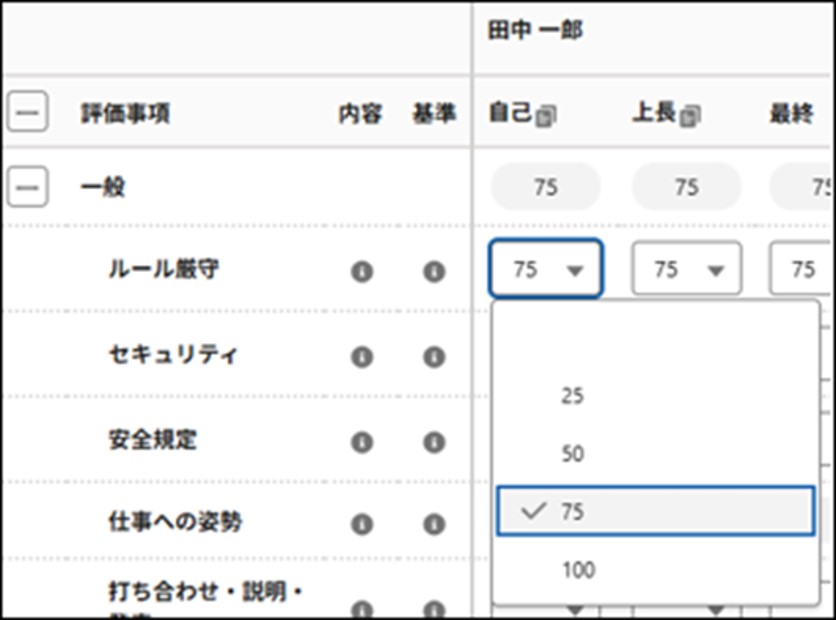Click the 基準 column header

(434, 113)
